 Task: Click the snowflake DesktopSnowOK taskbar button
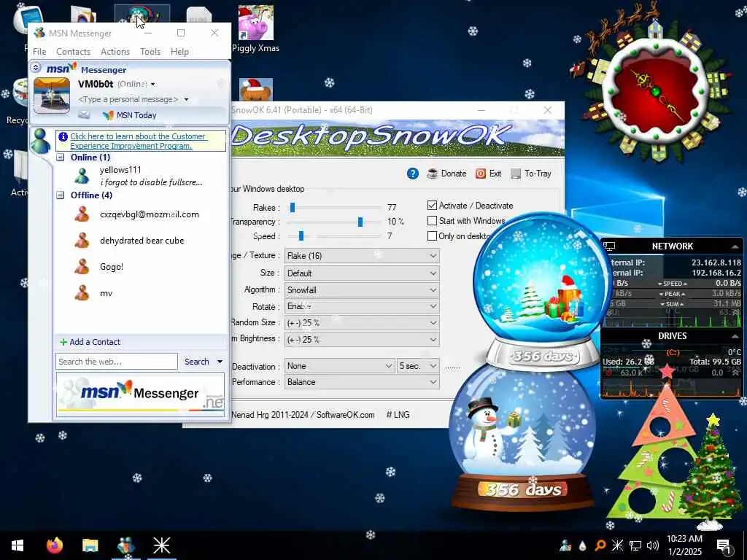pyautogui.click(x=161, y=545)
